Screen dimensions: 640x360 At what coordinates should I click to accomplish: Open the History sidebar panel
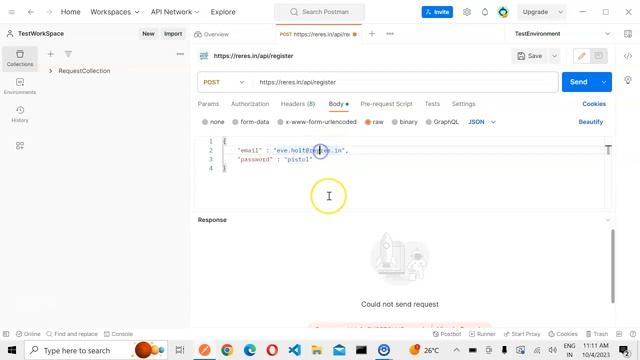[x=20, y=114]
